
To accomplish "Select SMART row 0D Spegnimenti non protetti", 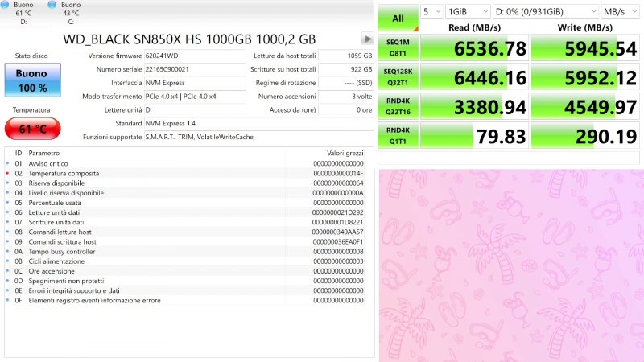I will click(x=185, y=281).
